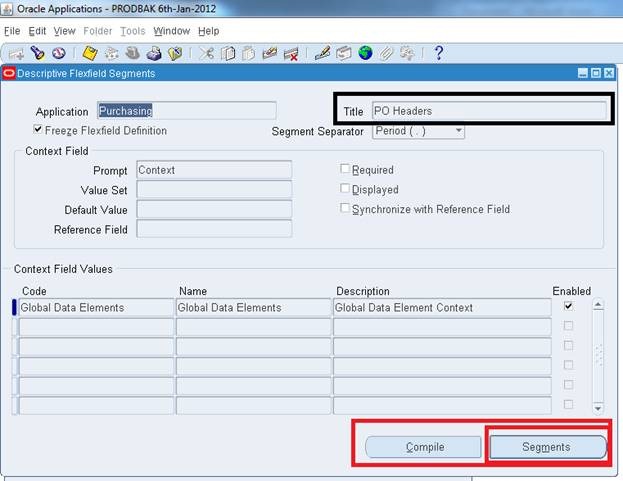
Task: Open the Tools menu
Action: [x=133, y=31]
